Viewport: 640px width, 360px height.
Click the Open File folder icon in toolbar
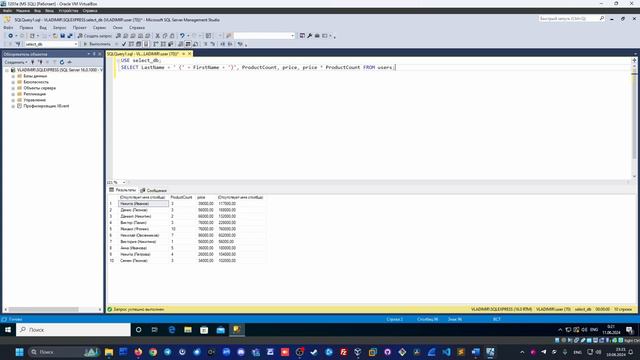[55, 36]
